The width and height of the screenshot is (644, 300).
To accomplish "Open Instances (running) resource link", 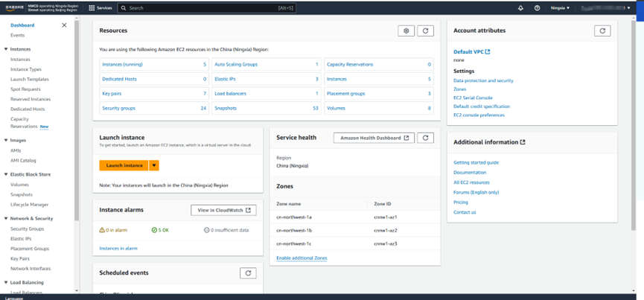I will [122, 65].
